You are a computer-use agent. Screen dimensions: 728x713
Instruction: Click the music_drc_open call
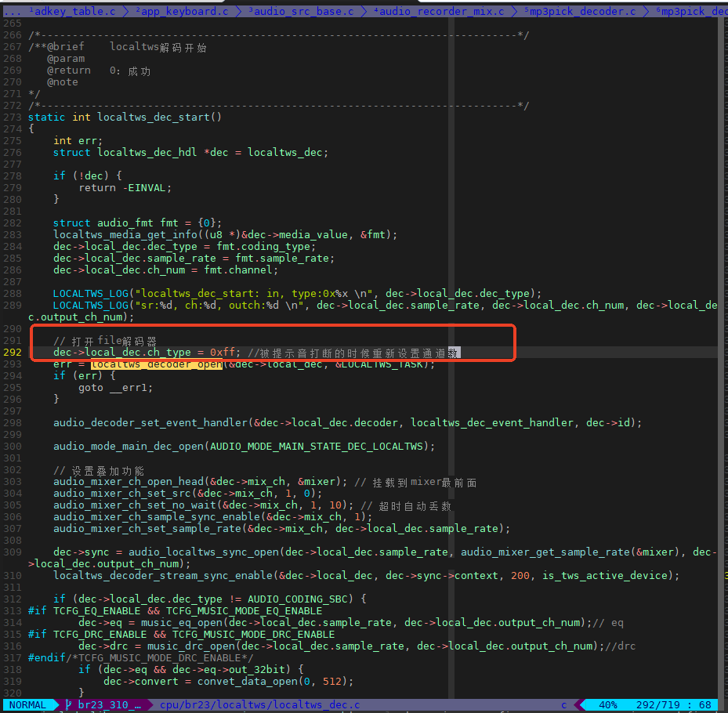[x=191, y=646]
